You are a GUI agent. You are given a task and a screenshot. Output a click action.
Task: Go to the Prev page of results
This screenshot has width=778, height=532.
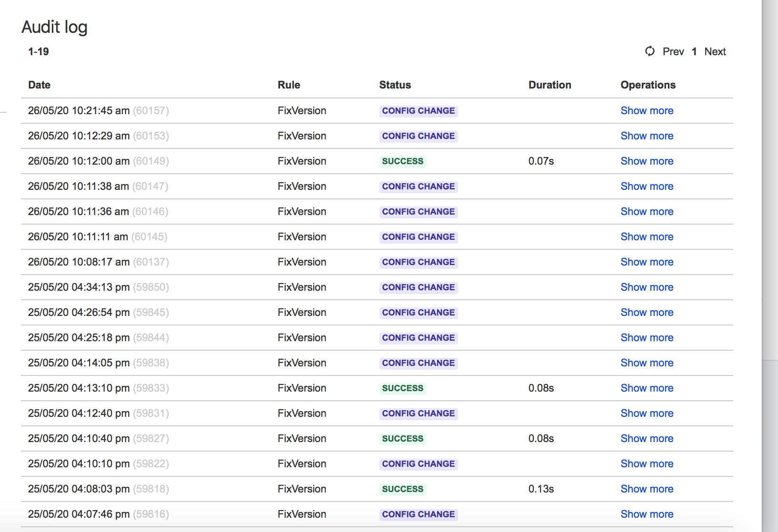(673, 51)
